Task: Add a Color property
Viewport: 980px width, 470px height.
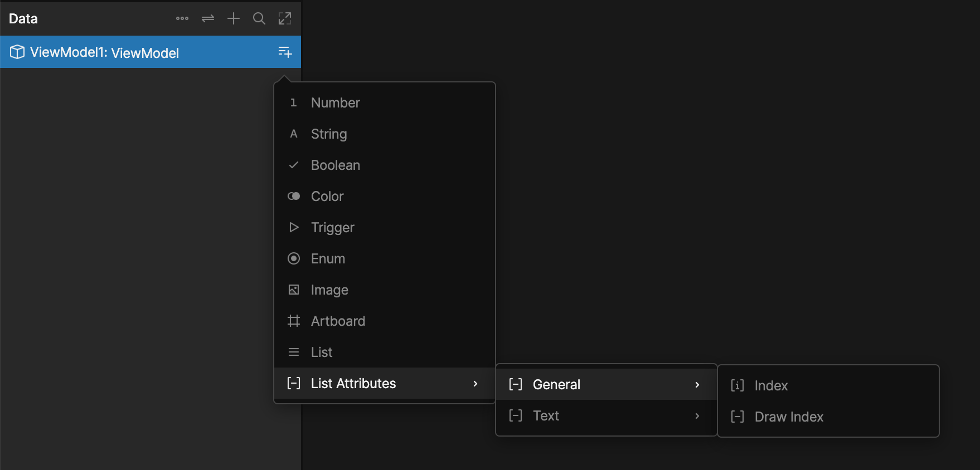Action: click(385, 196)
